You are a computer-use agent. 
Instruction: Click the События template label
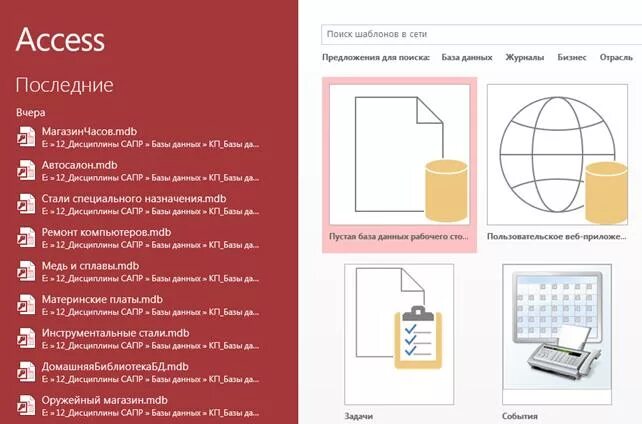(x=520, y=416)
